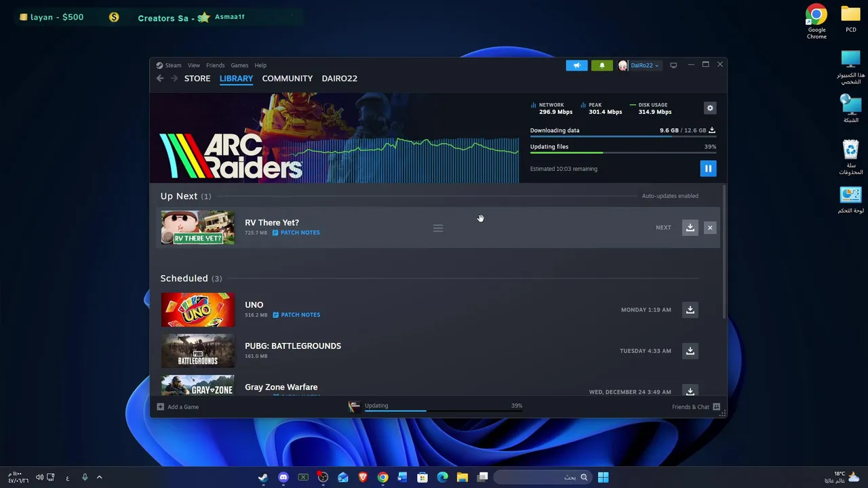Open Microsoft Edge from the taskbar
The height and width of the screenshot is (488, 868).
[x=442, y=477]
